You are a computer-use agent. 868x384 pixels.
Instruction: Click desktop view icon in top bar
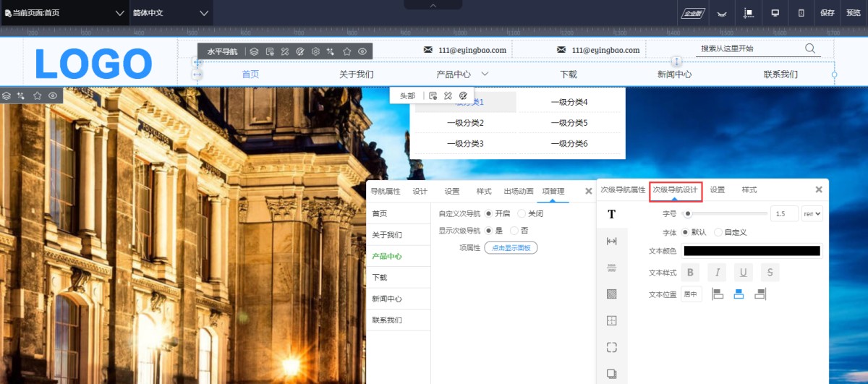pyautogui.click(x=775, y=13)
